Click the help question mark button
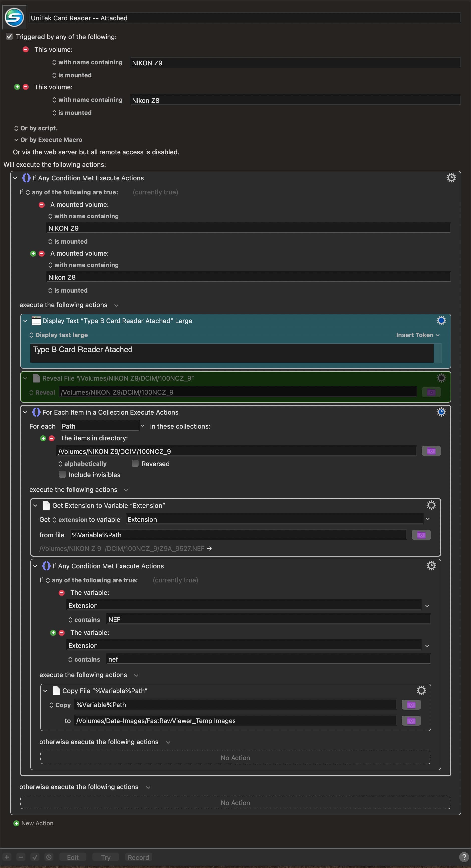Image resolution: width=471 pixels, height=868 pixels. pyautogui.click(x=464, y=857)
